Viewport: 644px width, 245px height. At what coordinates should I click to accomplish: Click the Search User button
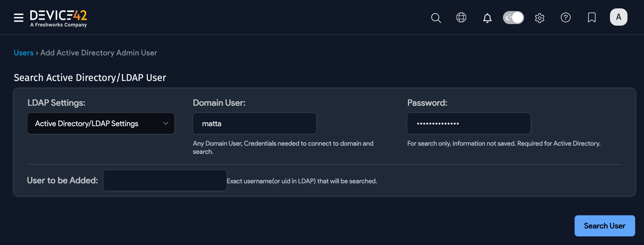coord(605,226)
